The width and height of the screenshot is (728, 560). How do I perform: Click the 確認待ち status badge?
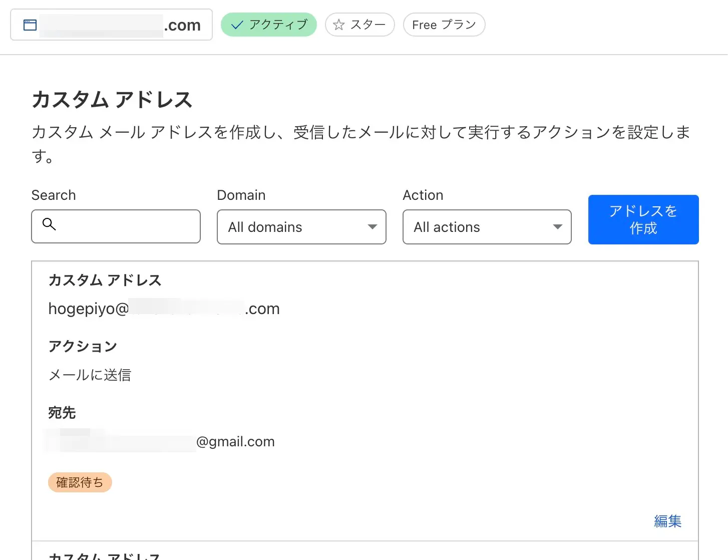coord(80,482)
